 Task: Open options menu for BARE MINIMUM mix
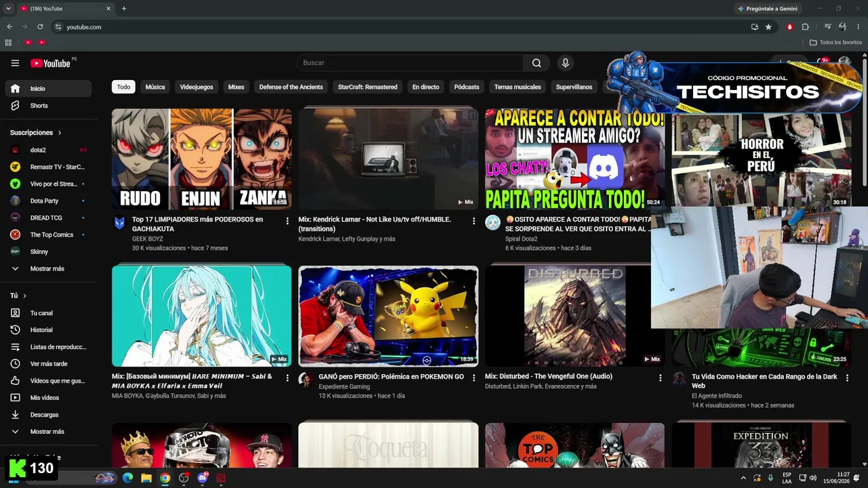(287, 378)
